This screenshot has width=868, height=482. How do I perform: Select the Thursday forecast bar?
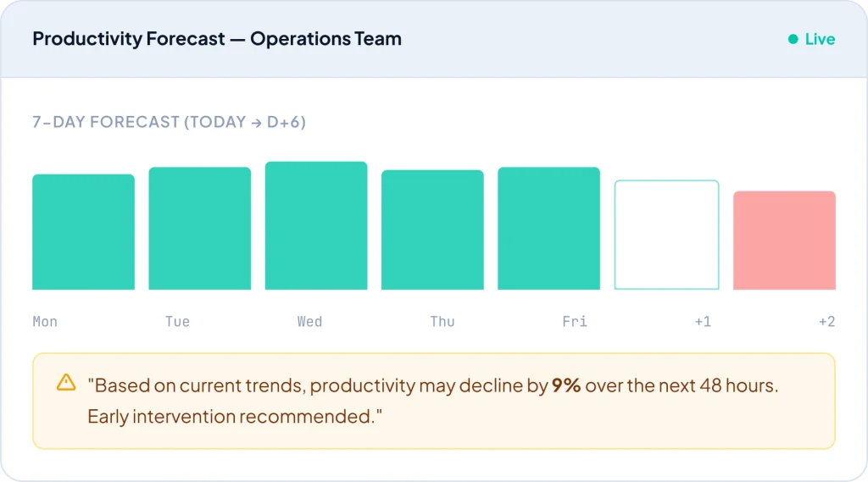(x=432, y=230)
